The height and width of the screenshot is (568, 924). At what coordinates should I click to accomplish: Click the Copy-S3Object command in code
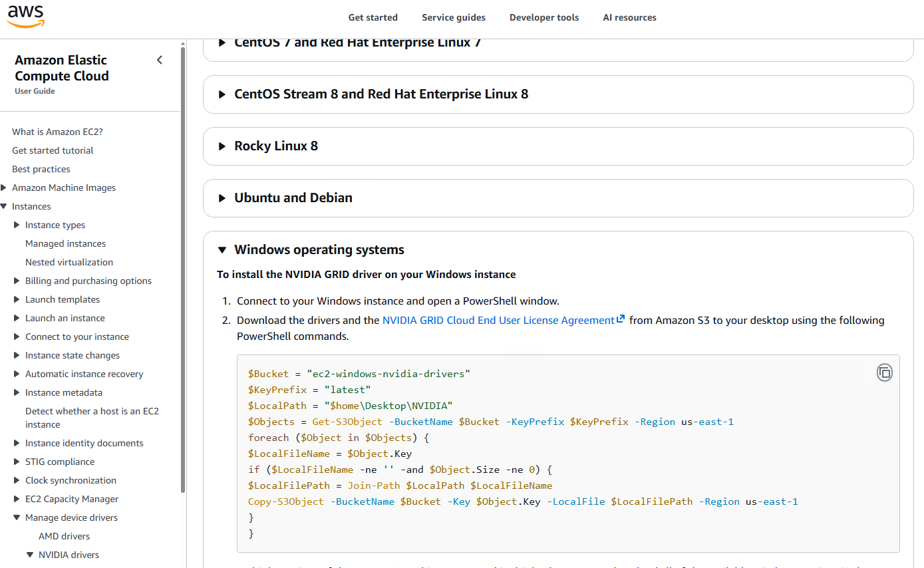[x=286, y=501]
